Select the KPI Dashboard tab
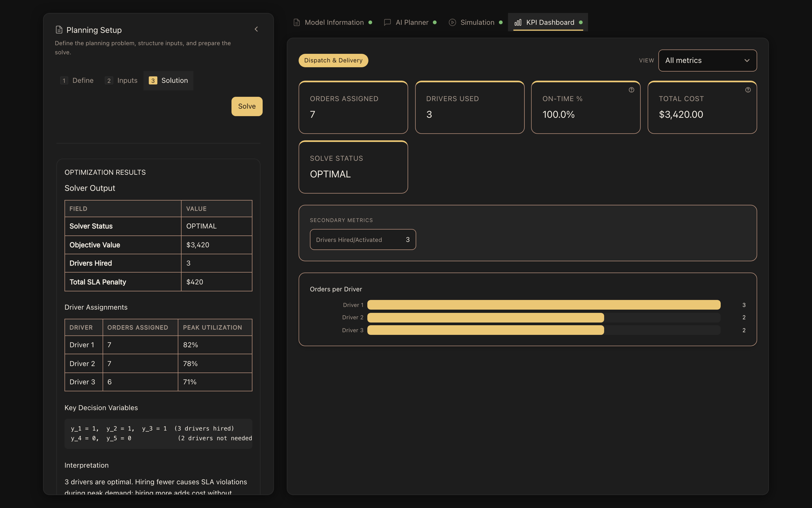Screen dimensions: 812x508 pos(548,23)
